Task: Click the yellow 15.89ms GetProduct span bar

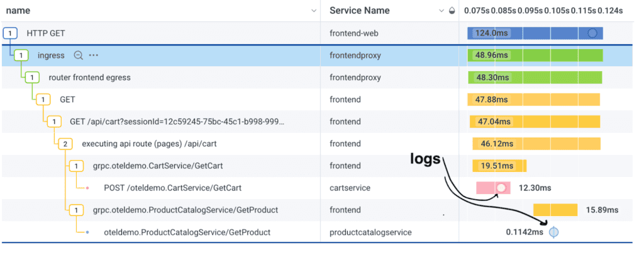Action: (555, 210)
